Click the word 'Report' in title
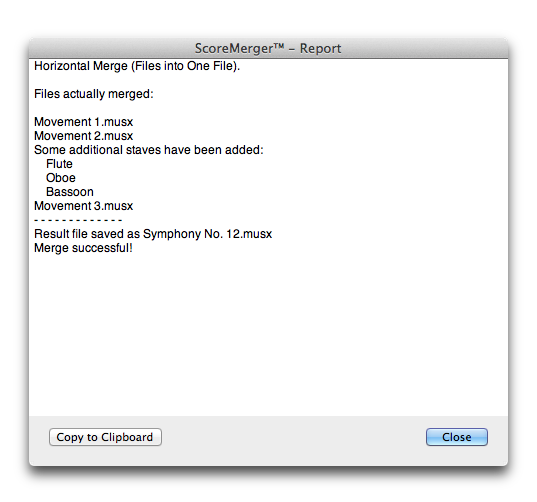 [321, 49]
